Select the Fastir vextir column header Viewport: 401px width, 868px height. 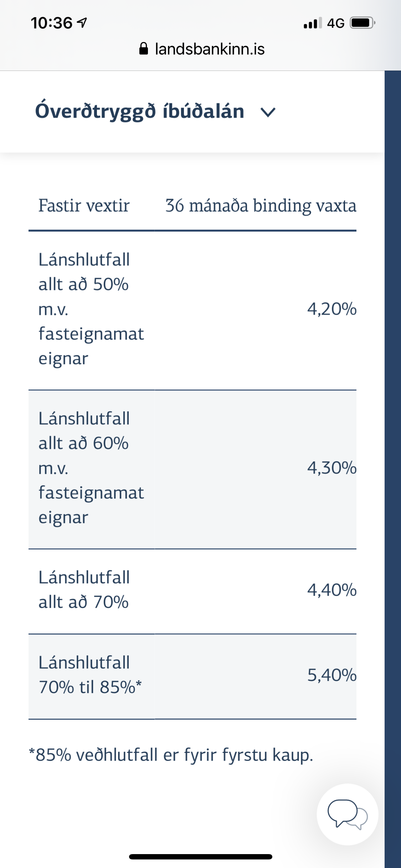(84, 206)
